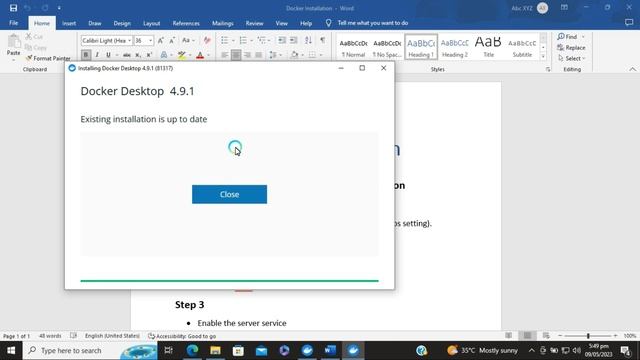
Task: Apply the text highlight color
Action: (x=182, y=55)
